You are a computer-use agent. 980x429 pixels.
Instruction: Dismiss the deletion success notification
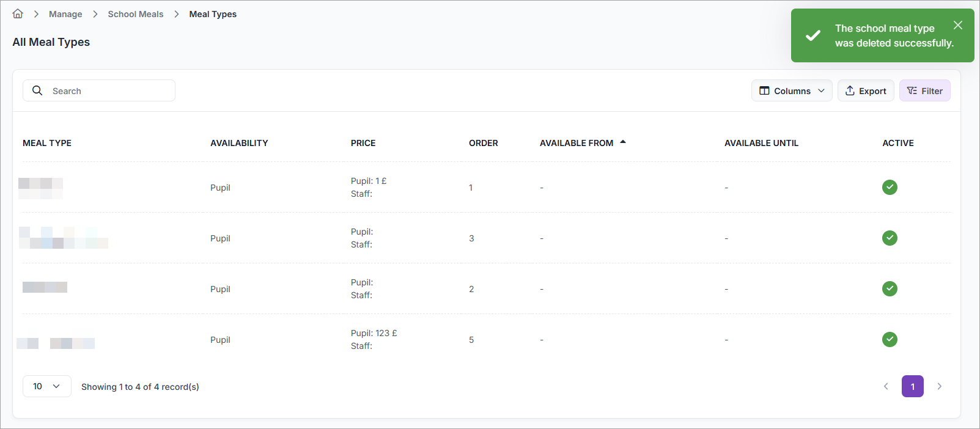point(958,25)
